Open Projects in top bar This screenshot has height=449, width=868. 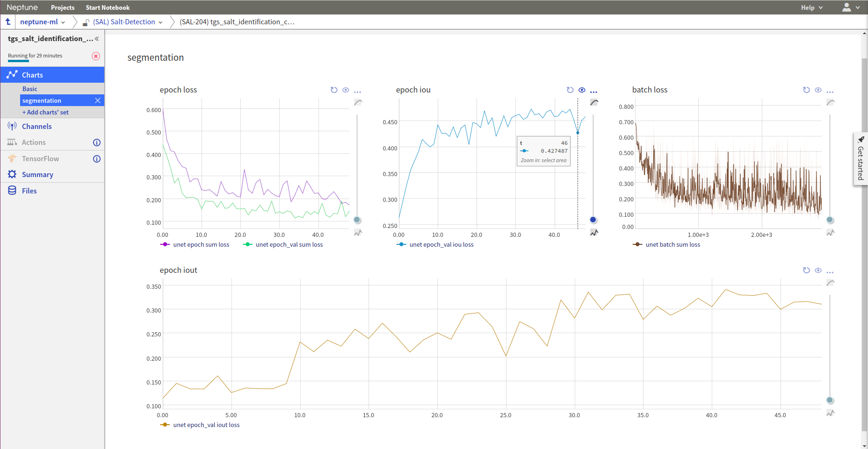(x=63, y=7)
